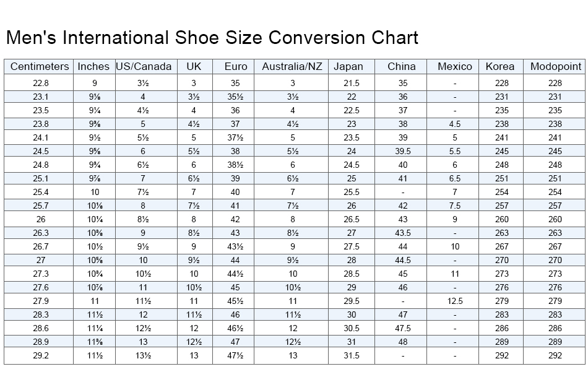The image size is (588, 377).
Task: Click the Mexico column header
Action: point(454,66)
